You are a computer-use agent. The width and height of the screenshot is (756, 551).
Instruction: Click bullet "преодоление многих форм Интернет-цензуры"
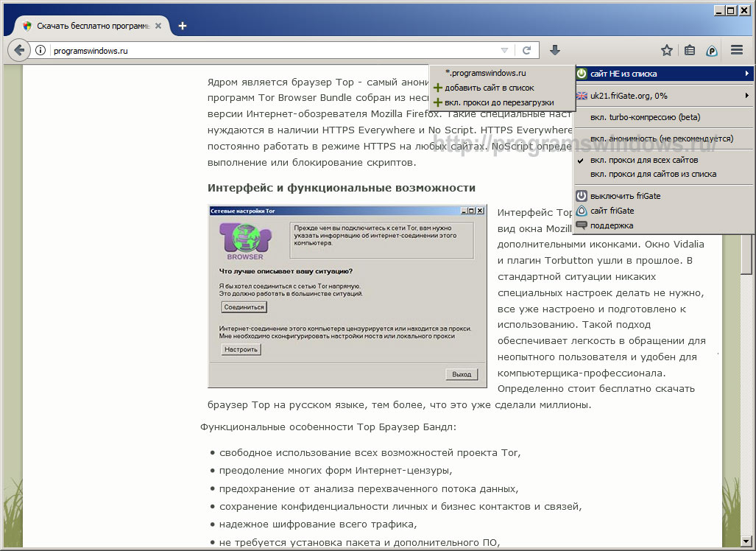336,471
